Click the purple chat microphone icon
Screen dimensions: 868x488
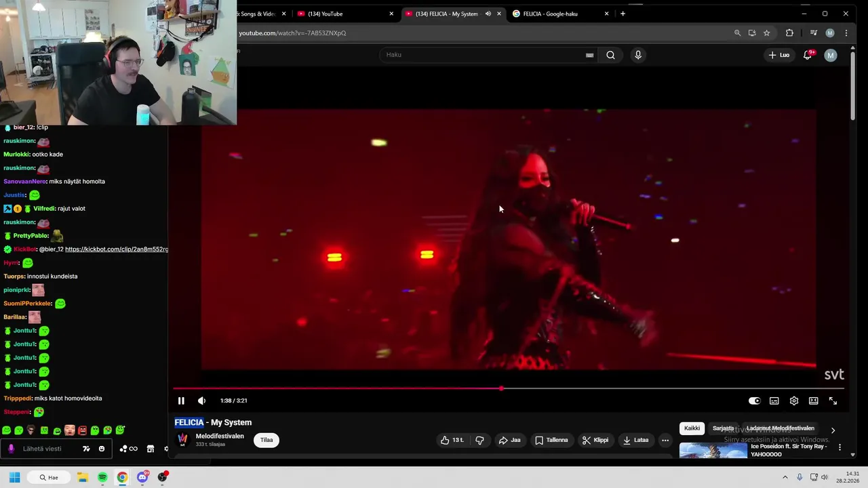10,449
